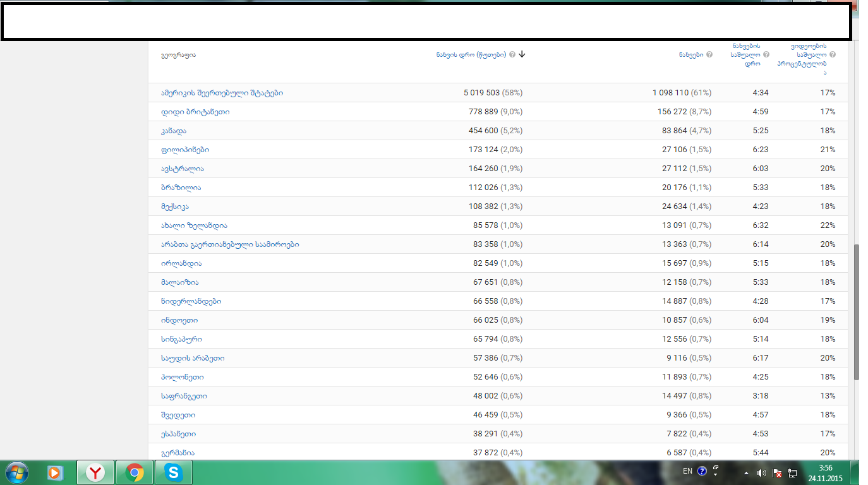Open the დიდი ბრიტანეთი country link
Image resolution: width=868 pixels, height=485 pixels.
(x=195, y=112)
